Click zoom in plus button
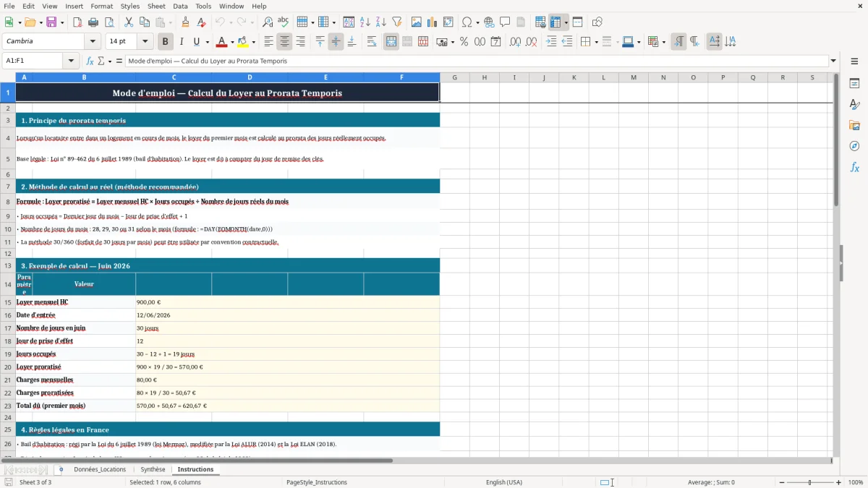 [838, 482]
